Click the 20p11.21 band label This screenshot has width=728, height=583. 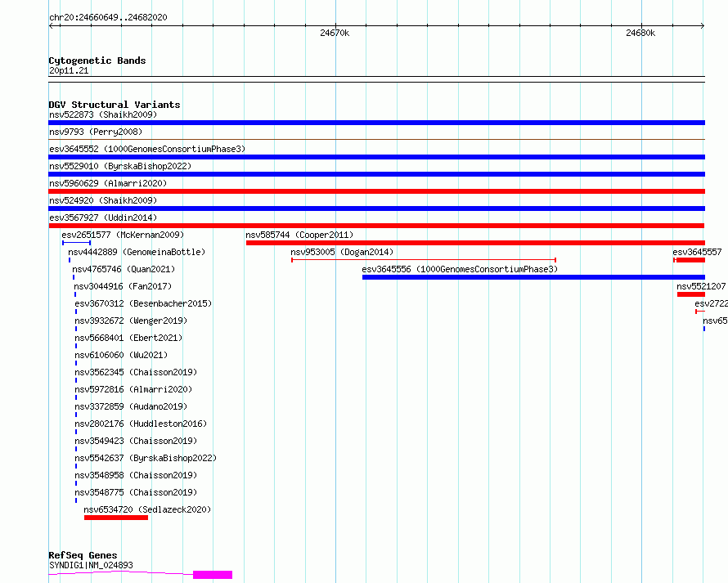[69, 70]
